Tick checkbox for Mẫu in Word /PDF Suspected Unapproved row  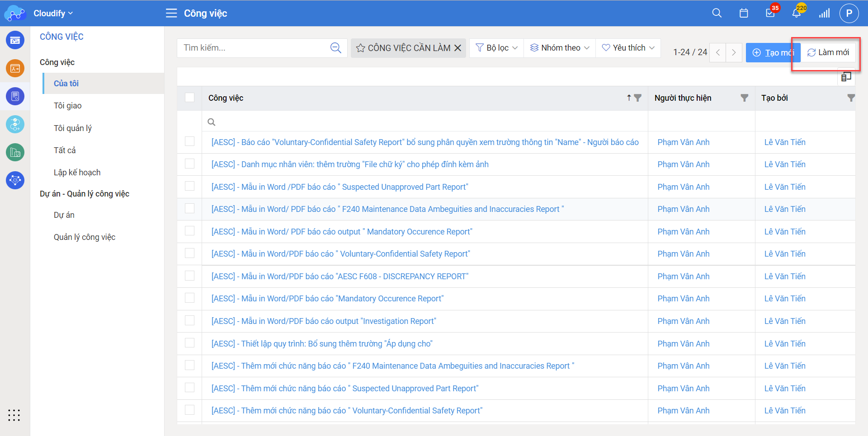[189, 186]
